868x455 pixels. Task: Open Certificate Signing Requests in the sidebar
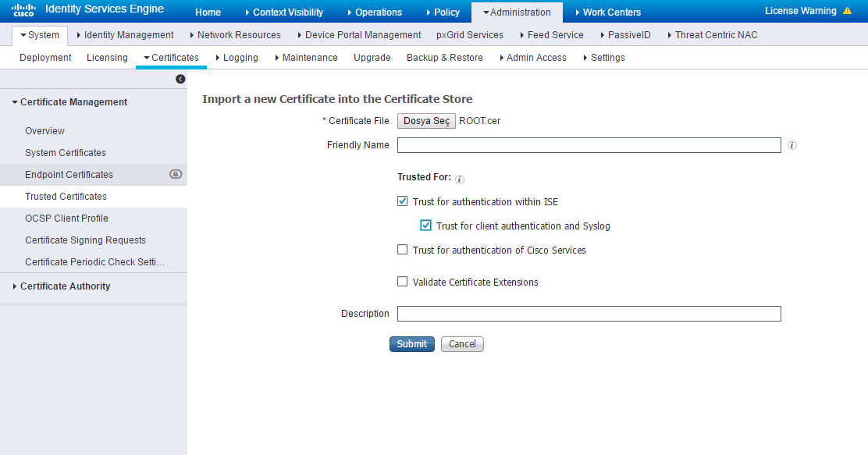coord(85,240)
